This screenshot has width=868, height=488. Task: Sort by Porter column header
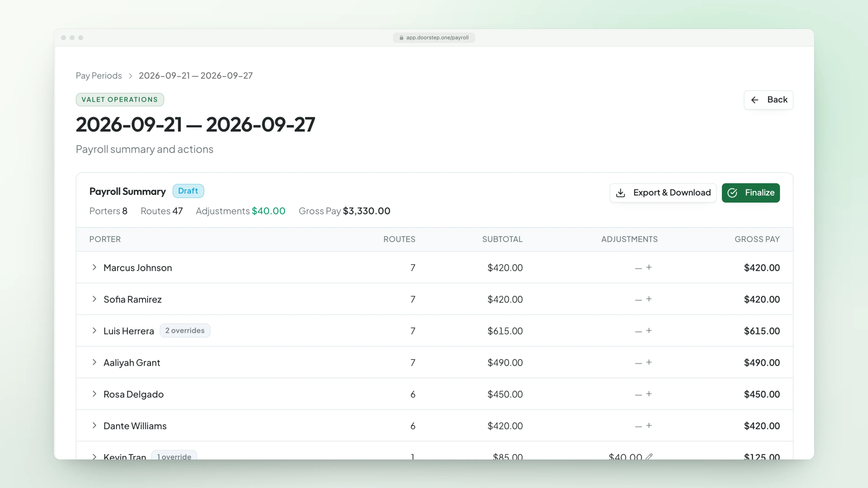coord(105,239)
